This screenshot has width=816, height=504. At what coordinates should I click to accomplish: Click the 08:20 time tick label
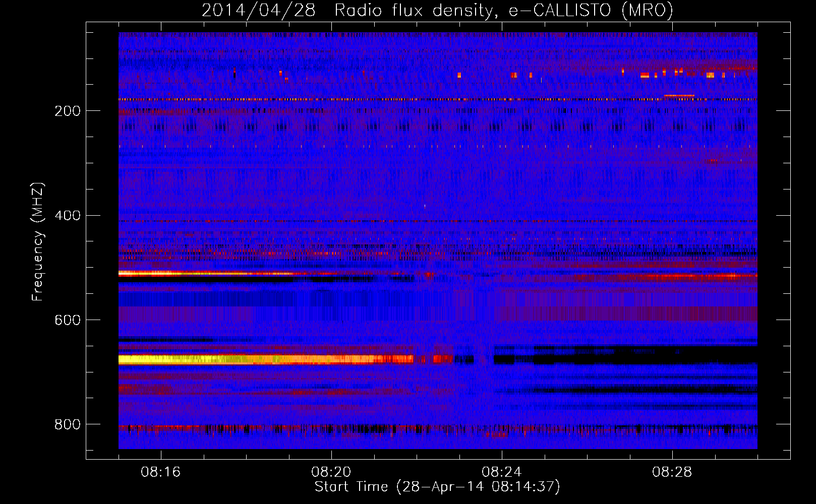click(x=331, y=472)
